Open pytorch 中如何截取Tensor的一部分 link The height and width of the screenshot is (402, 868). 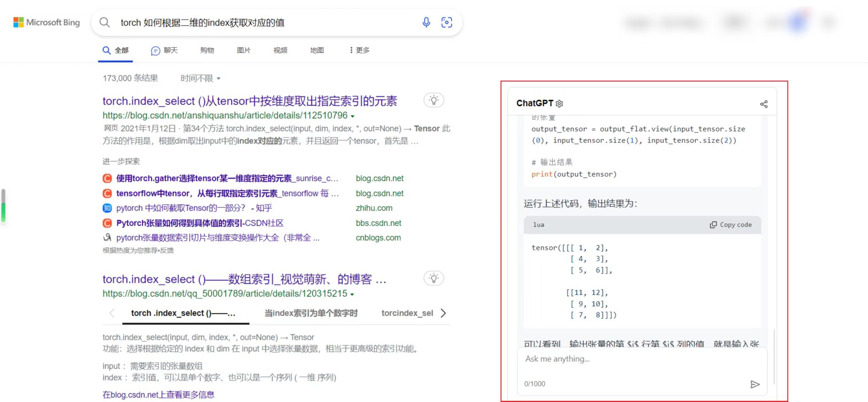(x=194, y=208)
